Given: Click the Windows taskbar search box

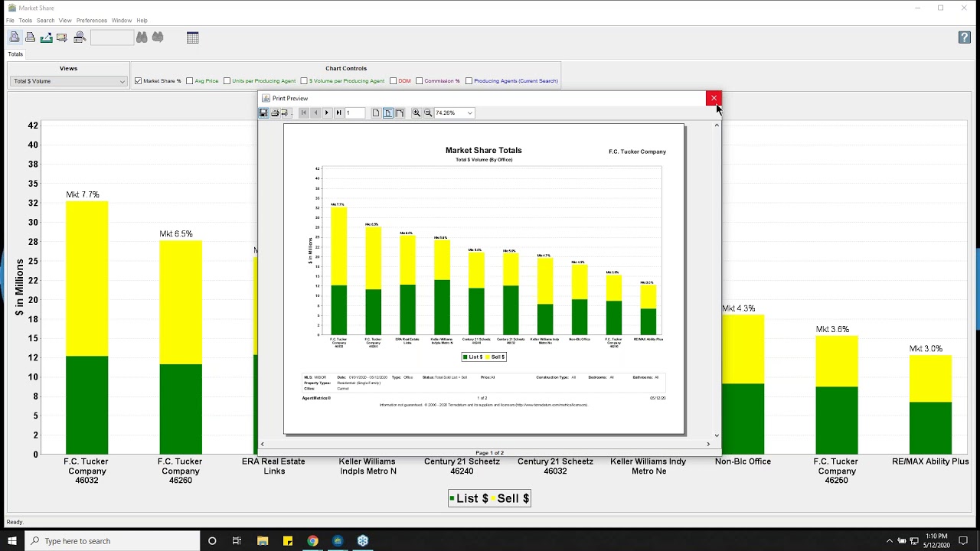Looking at the screenshot, I should (x=113, y=541).
